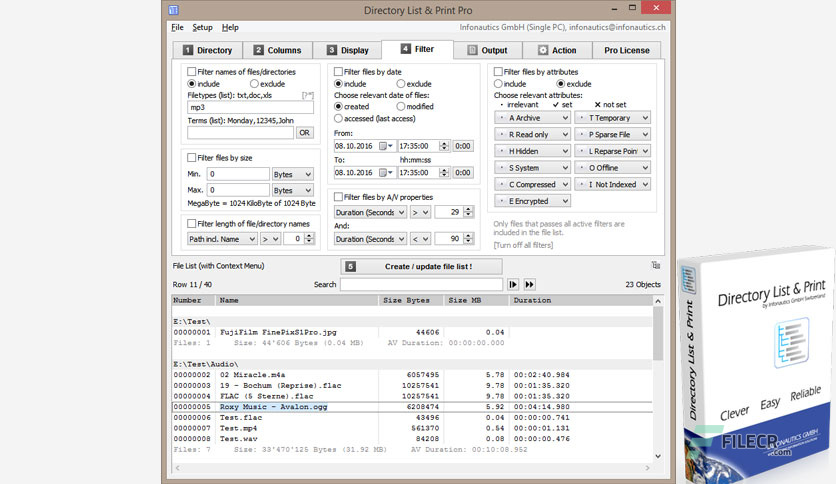This screenshot has width=836, height=484.
Task: Open C Compressed attribute dropdown
Action: pos(533,184)
